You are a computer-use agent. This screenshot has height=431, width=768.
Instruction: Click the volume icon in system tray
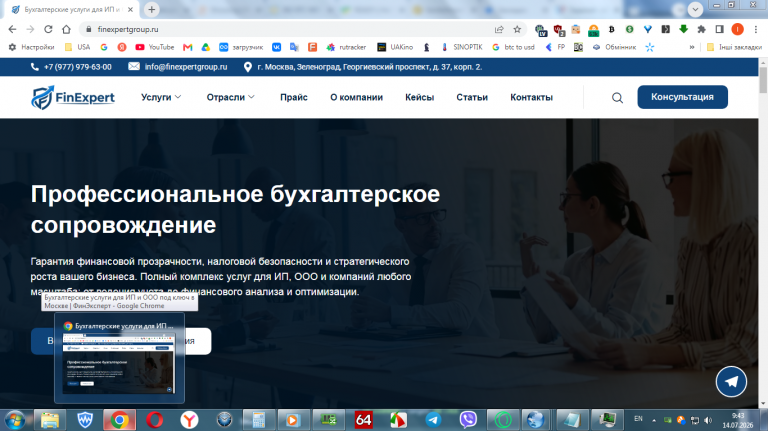click(708, 420)
